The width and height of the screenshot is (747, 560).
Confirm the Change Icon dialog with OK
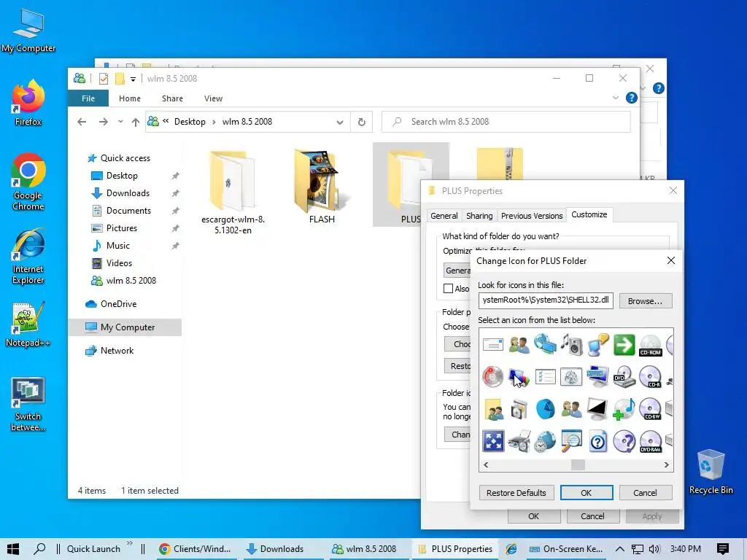(x=587, y=493)
